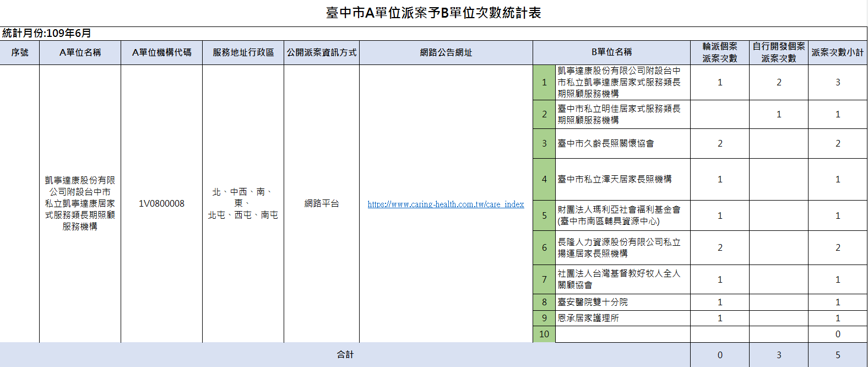The width and height of the screenshot is (868, 367).
Task: Select the district cell 北、中西、南、東、北屯、西屯、南屯
Action: (243, 203)
